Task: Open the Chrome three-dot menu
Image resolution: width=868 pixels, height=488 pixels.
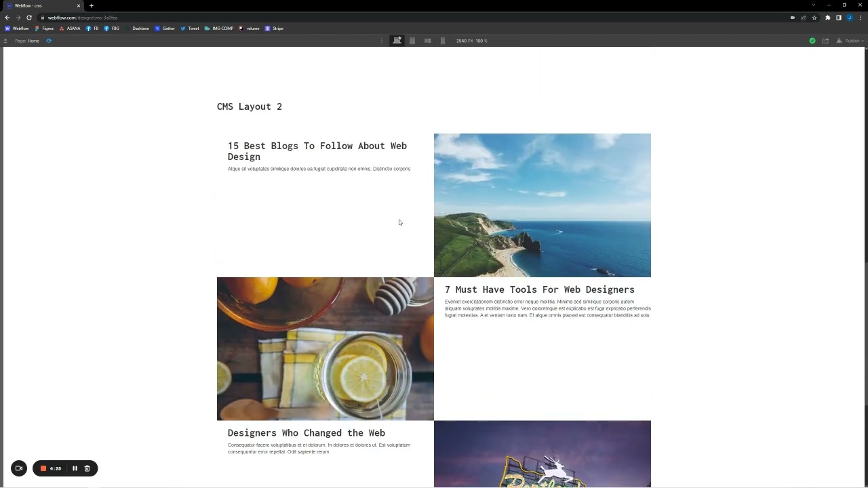Action: click(861, 18)
